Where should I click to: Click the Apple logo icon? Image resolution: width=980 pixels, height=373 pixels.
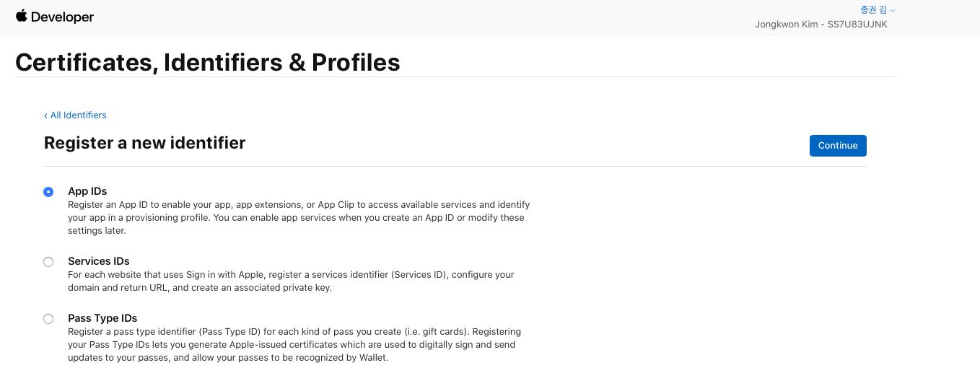point(21,16)
